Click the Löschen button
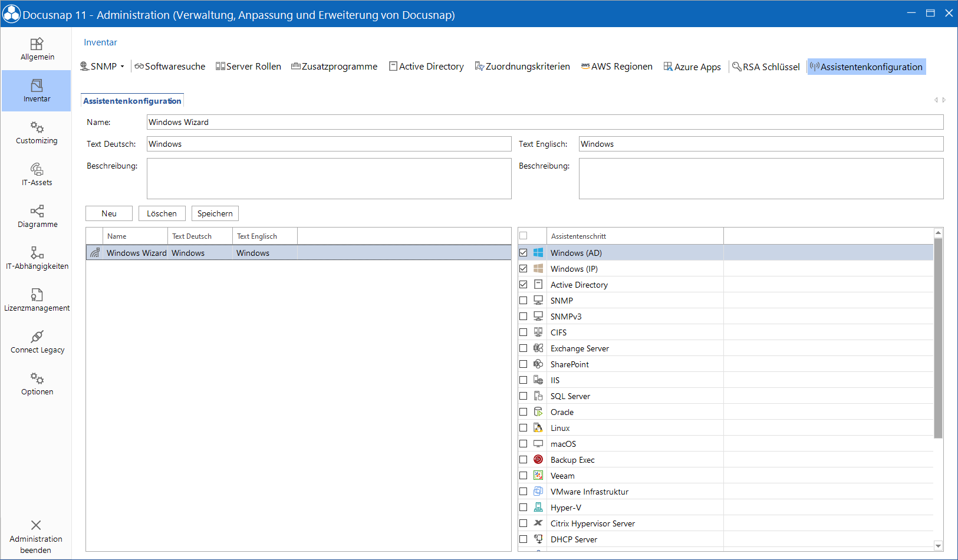Viewport: 958px width, 560px height. pyautogui.click(x=162, y=213)
